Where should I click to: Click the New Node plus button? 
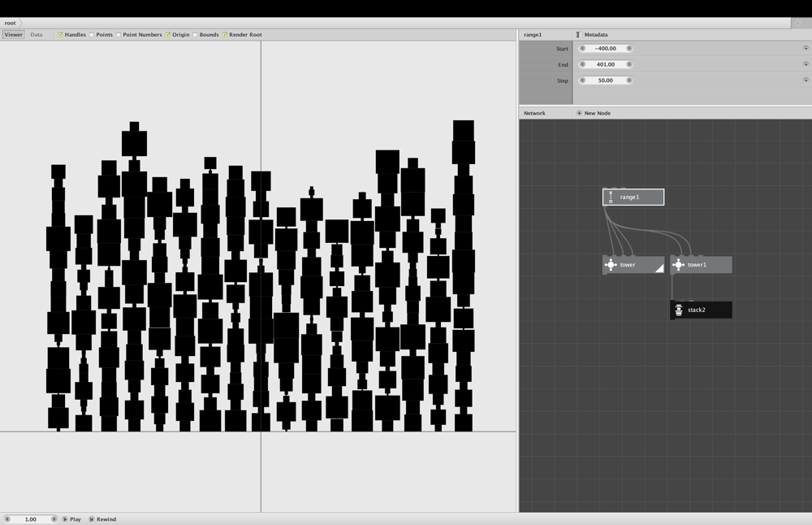[x=579, y=113]
